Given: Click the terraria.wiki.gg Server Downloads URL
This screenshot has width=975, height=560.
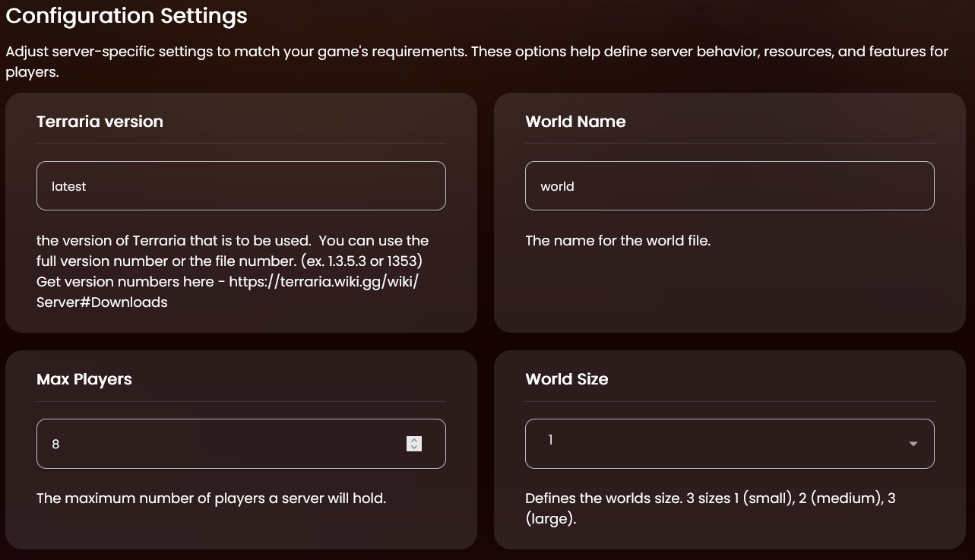Looking at the screenshot, I should [323, 282].
